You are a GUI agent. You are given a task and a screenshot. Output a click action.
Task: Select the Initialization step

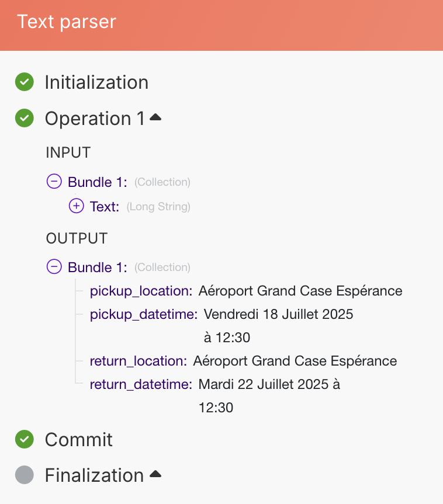click(96, 82)
